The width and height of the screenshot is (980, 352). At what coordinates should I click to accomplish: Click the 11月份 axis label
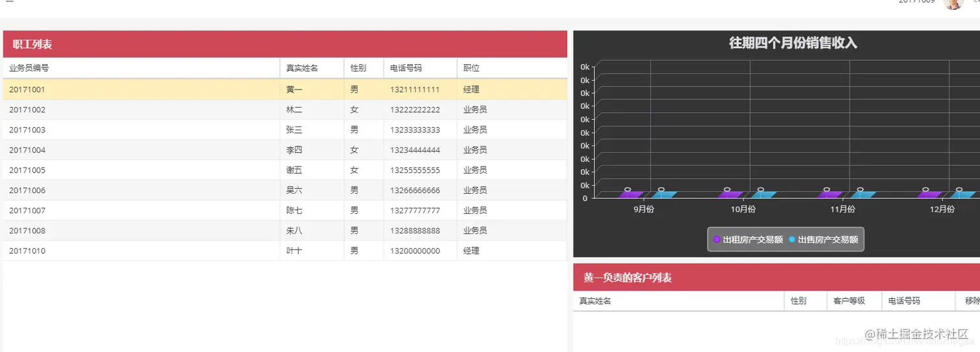[x=843, y=209]
